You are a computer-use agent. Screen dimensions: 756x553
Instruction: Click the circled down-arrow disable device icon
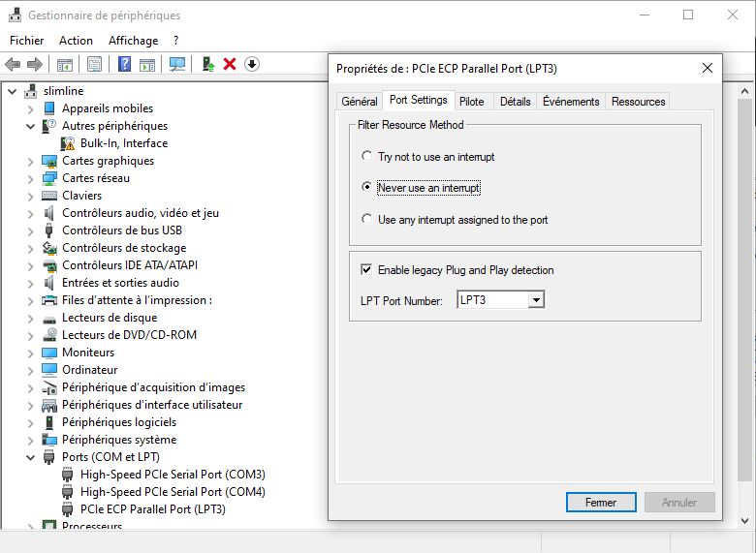[252, 64]
